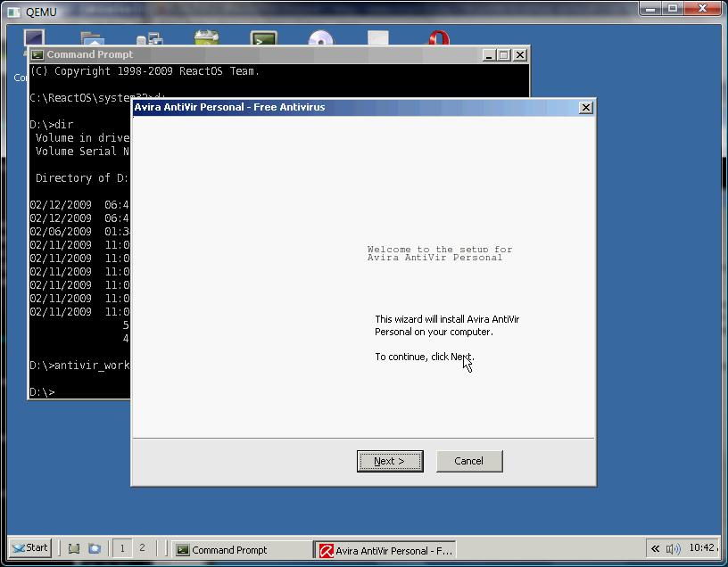Switch to virtual desktop 1
The height and width of the screenshot is (567, 728).
(122, 548)
